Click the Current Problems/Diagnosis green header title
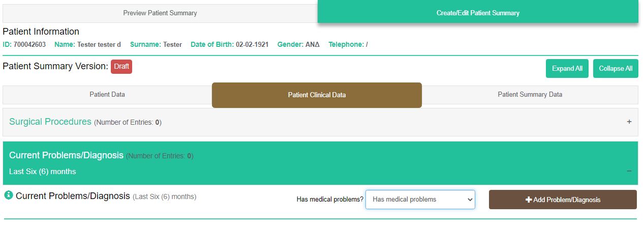Image resolution: width=644 pixels, height=225 pixels. pos(66,155)
